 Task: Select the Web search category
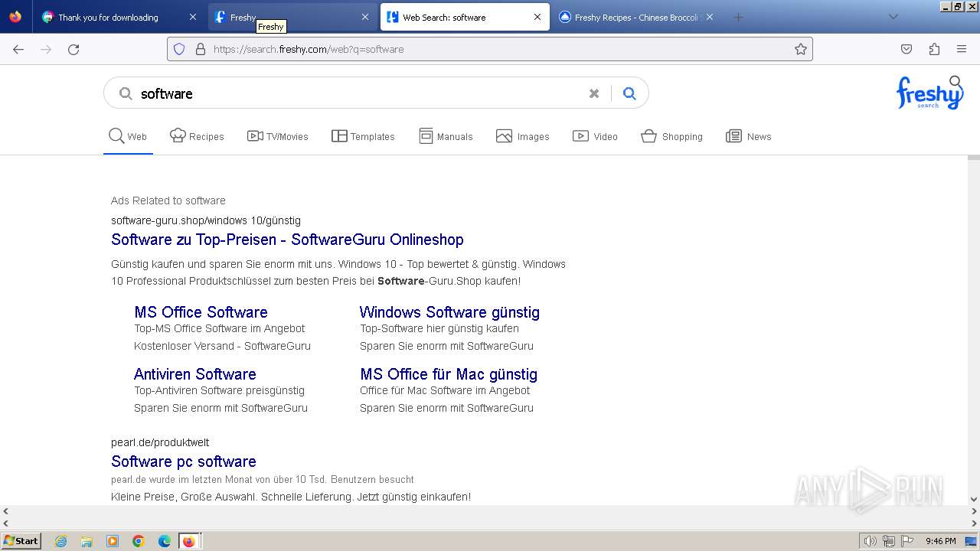tap(128, 136)
